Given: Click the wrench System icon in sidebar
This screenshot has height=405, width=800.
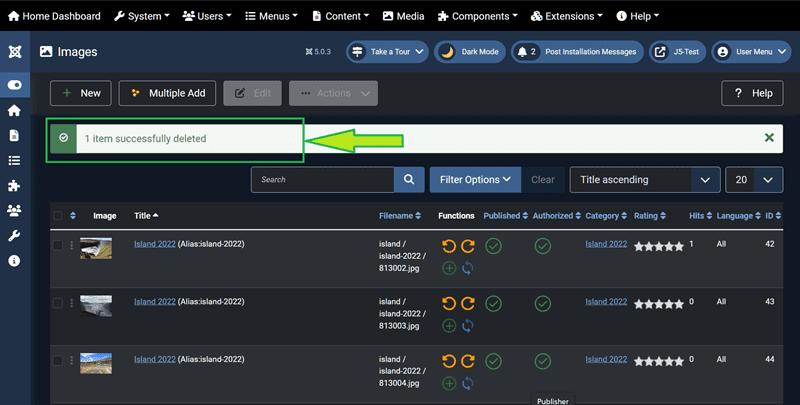Looking at the screenshot, I should (x=14, y=235).
